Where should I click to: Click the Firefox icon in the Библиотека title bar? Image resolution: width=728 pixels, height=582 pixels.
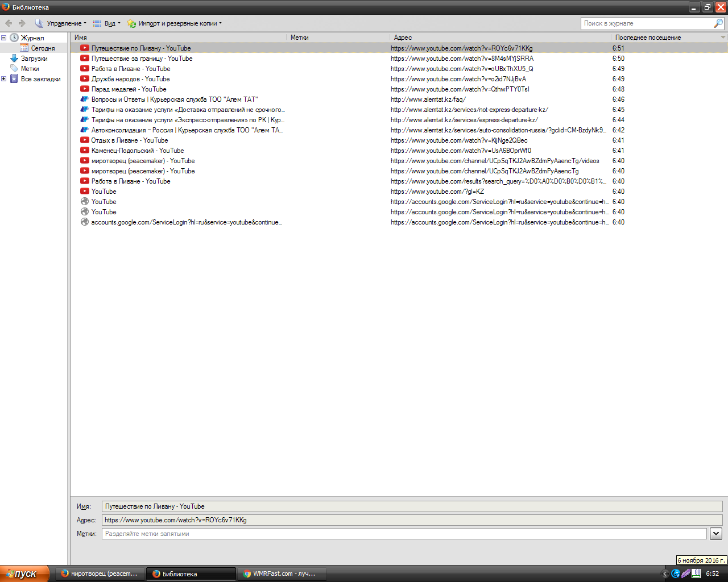6,7
